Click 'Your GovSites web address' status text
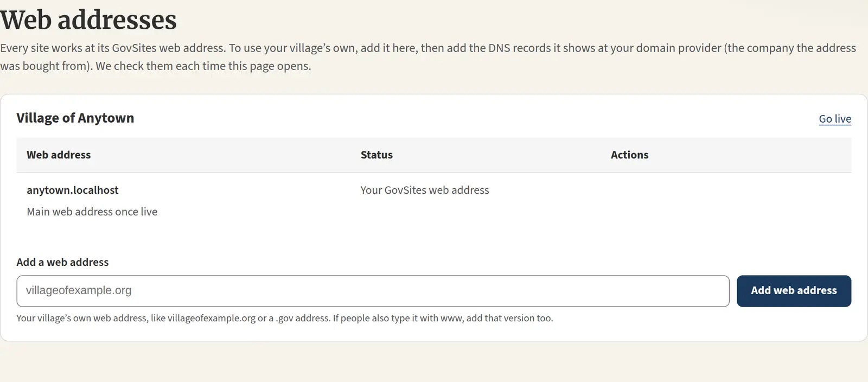The height and width of the screenshot is (382, 868). pos(425,190)
